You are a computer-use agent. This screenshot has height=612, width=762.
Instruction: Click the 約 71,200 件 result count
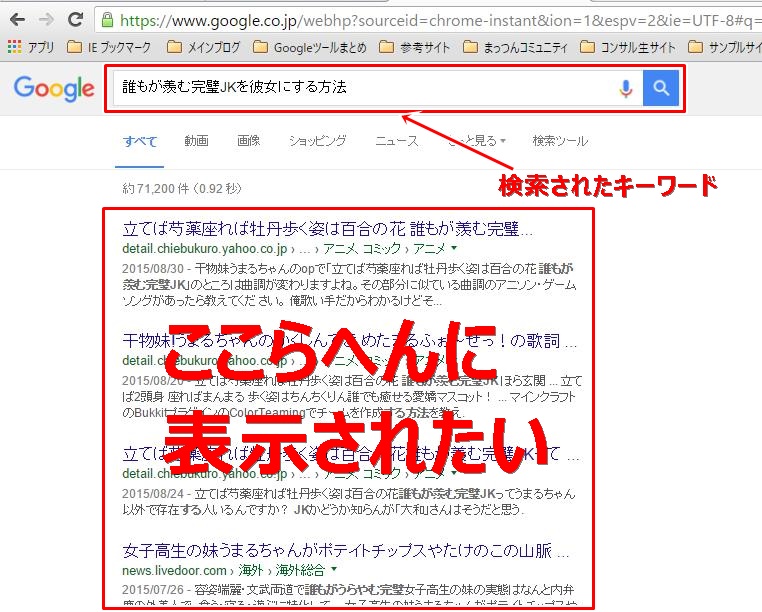pyautogui.click(x=182, y=189)
